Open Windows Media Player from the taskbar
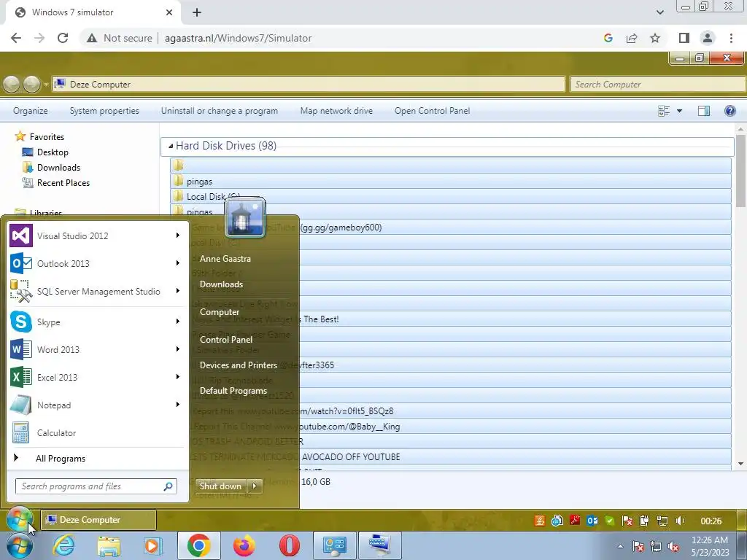The width and height of the screenshot is (747, 560). 153,545
